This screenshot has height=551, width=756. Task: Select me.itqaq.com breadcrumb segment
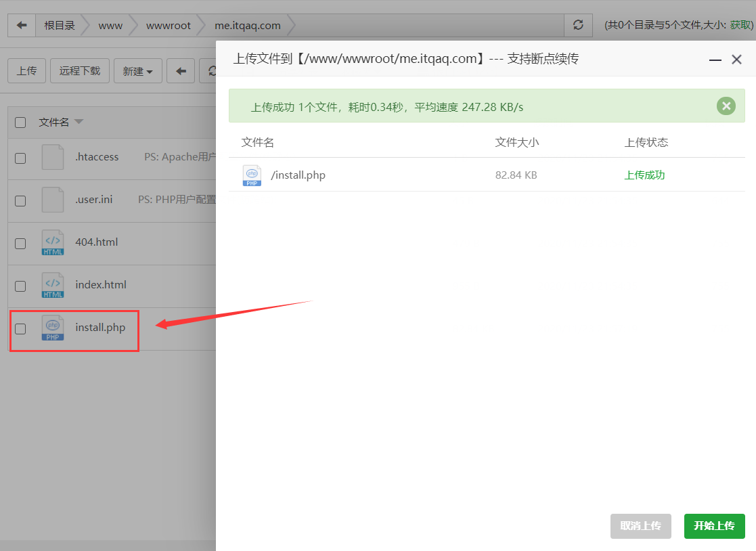pyautogui.click(x=247, y=26)
